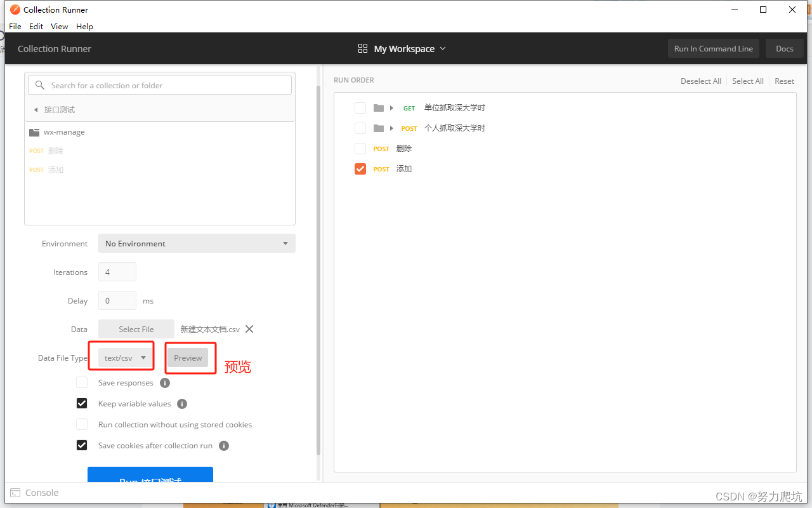
Task: Click the info icon next to Save responses
Action: click(164, 382)
